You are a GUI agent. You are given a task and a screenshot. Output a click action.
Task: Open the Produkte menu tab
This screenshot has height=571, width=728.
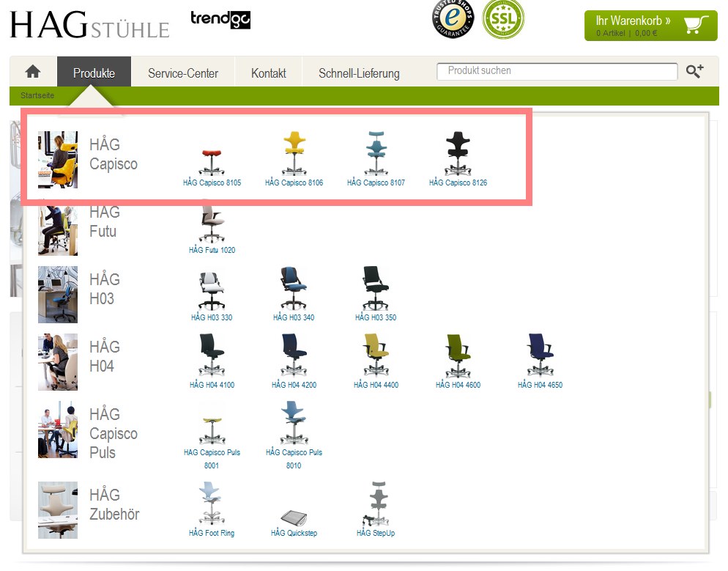[x=94, y=73]
